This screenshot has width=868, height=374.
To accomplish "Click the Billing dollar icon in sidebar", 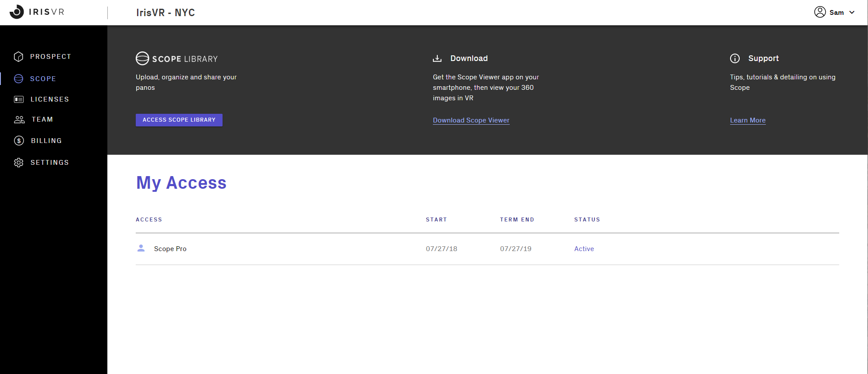I will [x=19, y=140].
